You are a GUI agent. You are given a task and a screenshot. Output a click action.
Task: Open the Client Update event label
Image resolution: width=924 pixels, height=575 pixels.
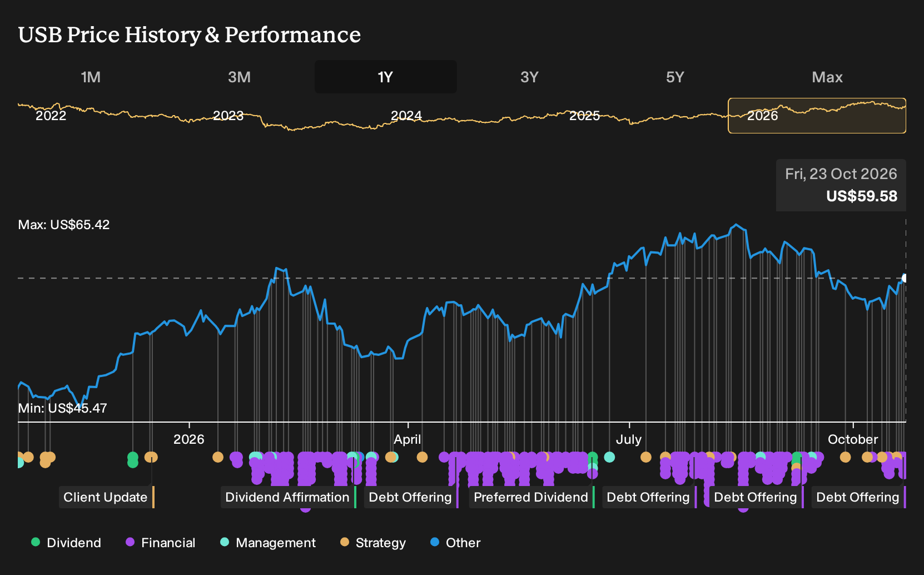[x=106, y=497]
